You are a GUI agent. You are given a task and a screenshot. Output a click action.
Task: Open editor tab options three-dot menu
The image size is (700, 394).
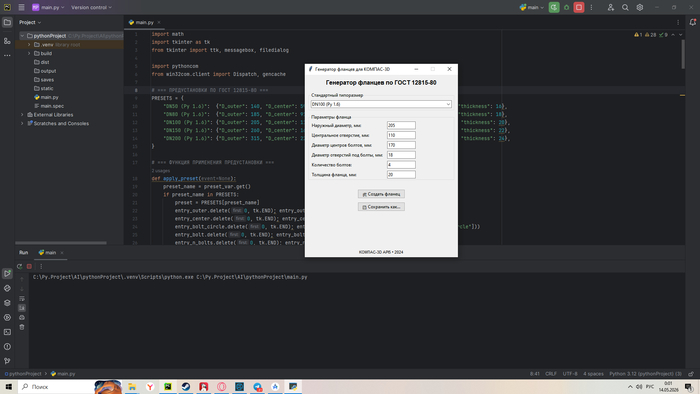678,22
